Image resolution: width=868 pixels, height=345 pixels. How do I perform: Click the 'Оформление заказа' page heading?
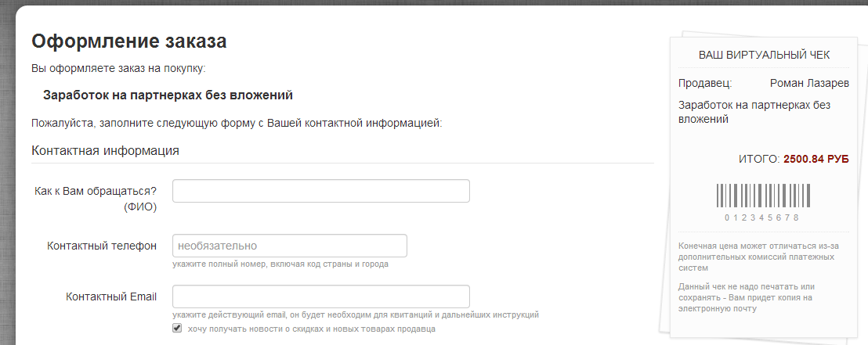point(129,41)
